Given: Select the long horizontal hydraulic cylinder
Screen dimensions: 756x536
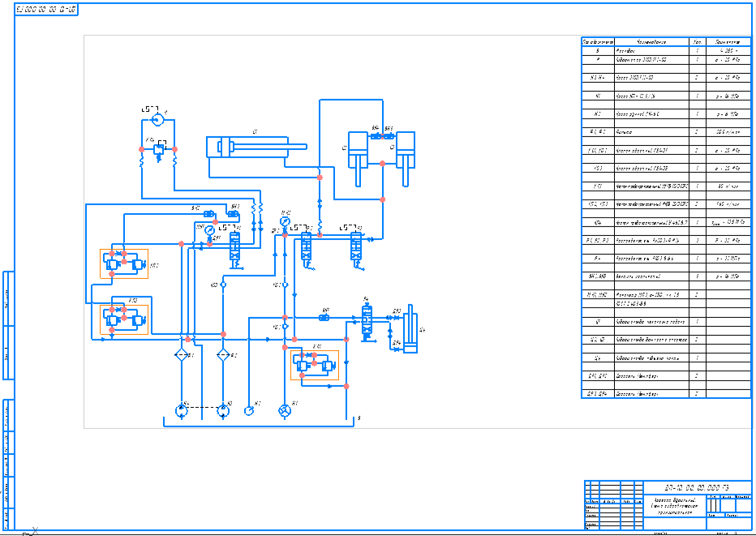Looking at the screenshot, I should [x=256, y=148].
